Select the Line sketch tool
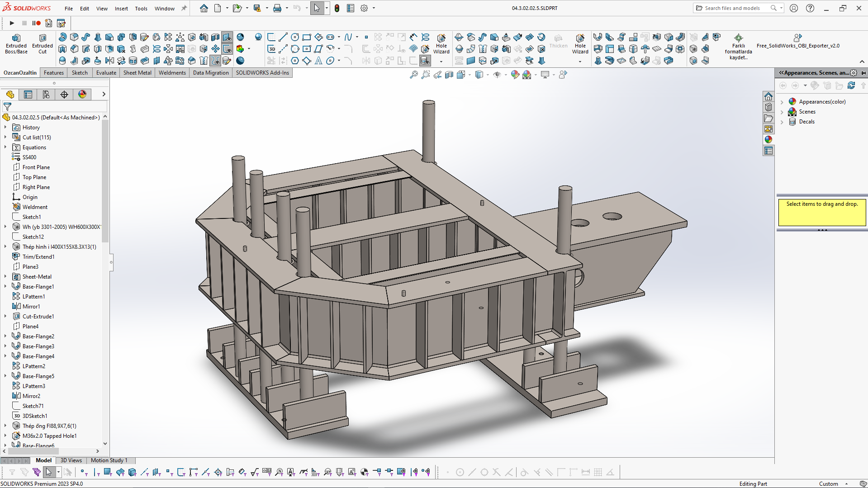This screenshot has width=868, height=488. click(283, 37)
